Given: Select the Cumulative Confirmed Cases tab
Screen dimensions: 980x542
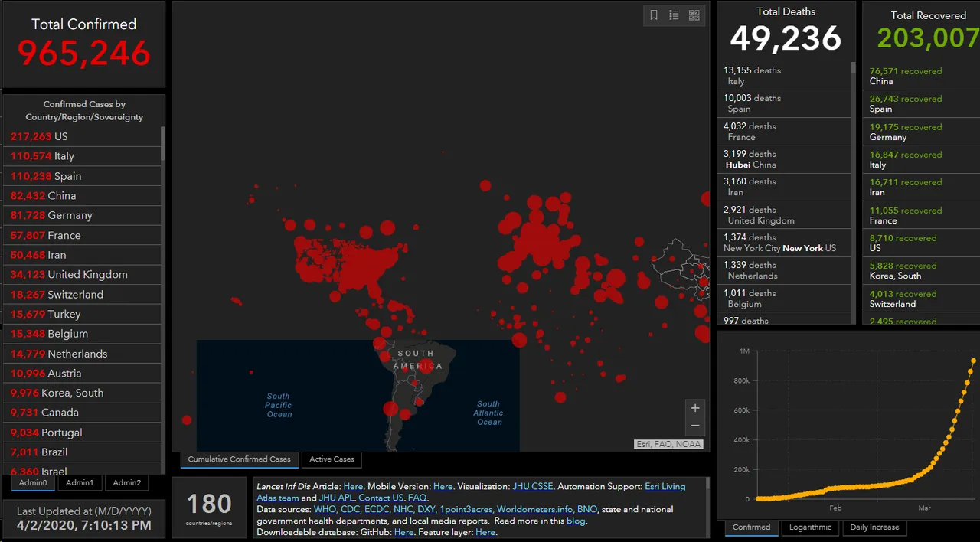Looking at the screenshot, I should 240,459.
